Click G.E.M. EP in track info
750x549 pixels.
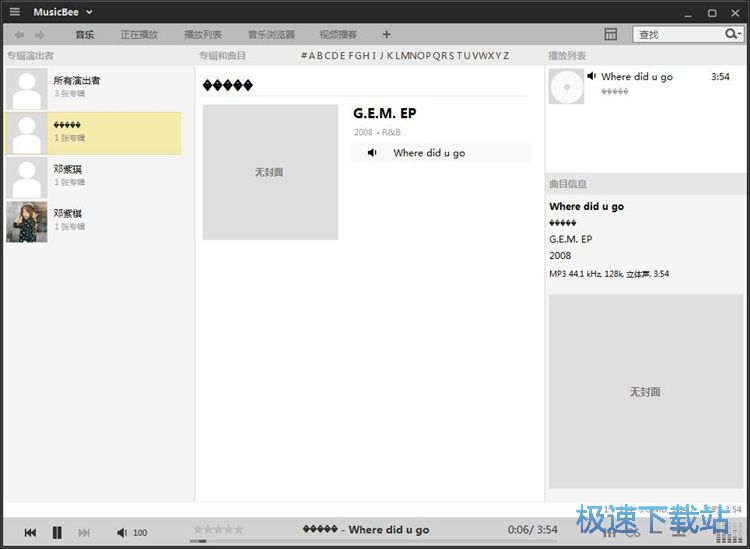click(571, 239)
